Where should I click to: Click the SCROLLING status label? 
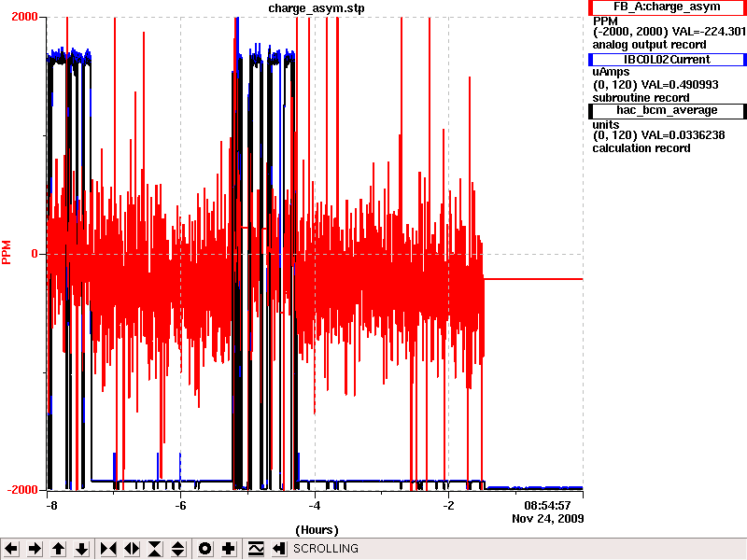pos(326,549)
